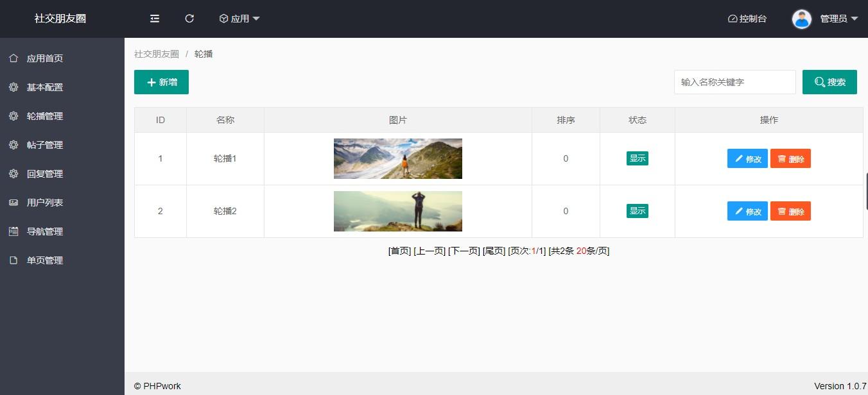The image size is (868, 395).
Task: Go to first page via 首页 link
Action: point(399,251)
